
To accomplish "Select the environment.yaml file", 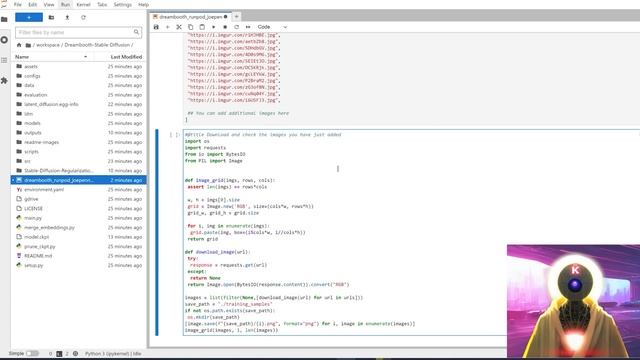I will (78, 189).
